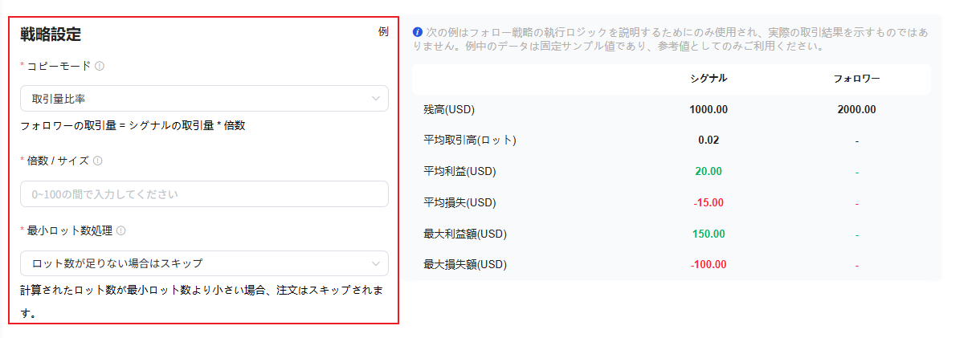Select the 残高(USD) row label
The image size is (980, 338).
pyautogui.click(x=455, y=109)
